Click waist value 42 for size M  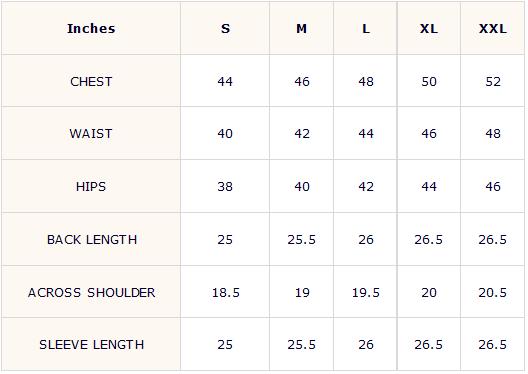click(302, 134)
